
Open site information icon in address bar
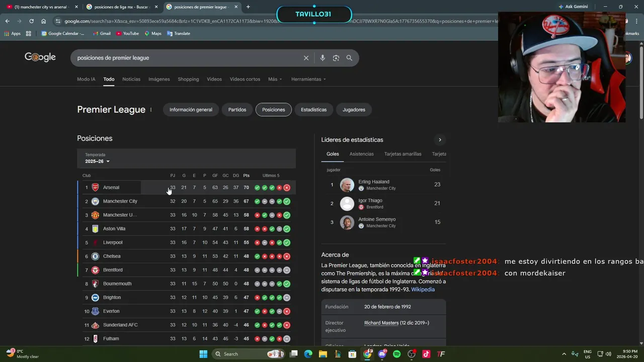(58, 21)
